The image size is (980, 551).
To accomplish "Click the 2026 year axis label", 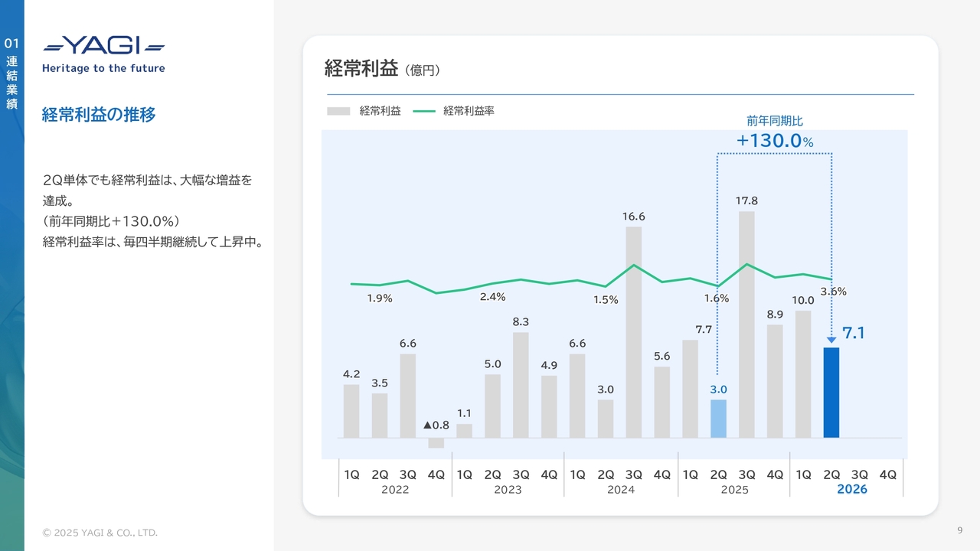I will [x=851, y=490].
